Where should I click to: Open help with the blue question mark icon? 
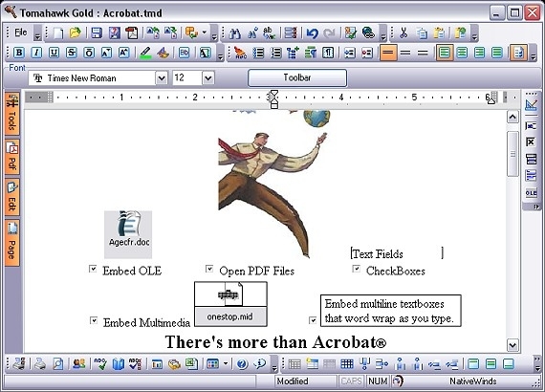(x=242, y=364)
